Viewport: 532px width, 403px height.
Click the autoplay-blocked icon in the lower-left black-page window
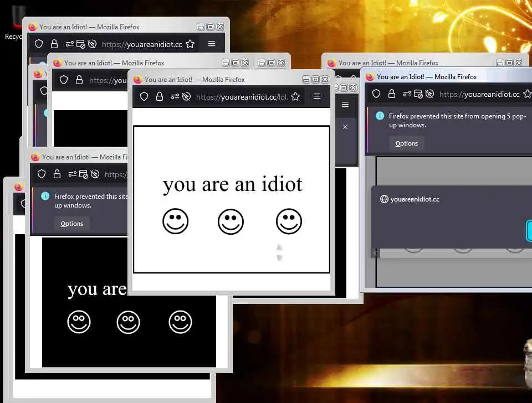[x=95, y=174]
